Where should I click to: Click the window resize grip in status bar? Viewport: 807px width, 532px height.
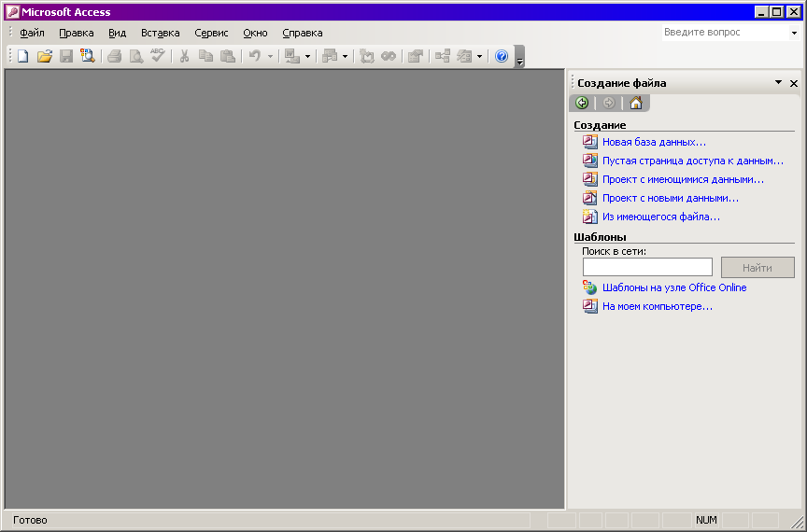tap(798, 522)
